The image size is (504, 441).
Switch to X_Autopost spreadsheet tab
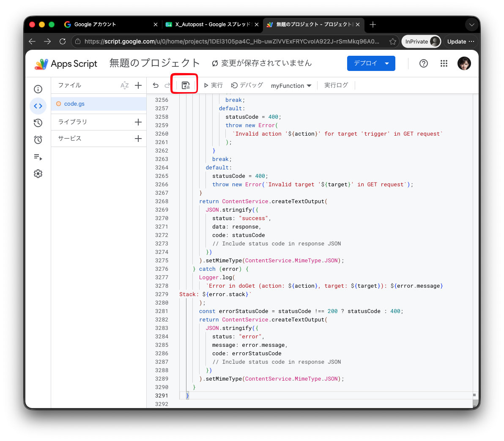[212, 24]
